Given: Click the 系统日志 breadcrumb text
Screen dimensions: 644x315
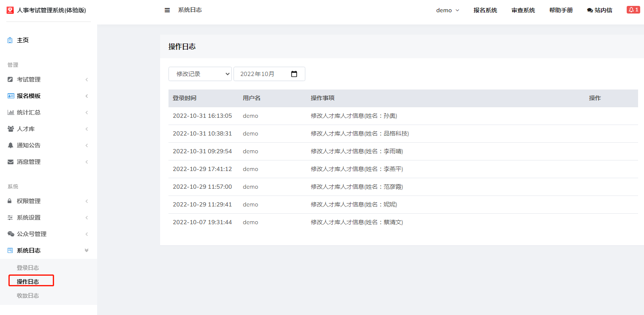Looking at the screenshot, I should point(190,10).
